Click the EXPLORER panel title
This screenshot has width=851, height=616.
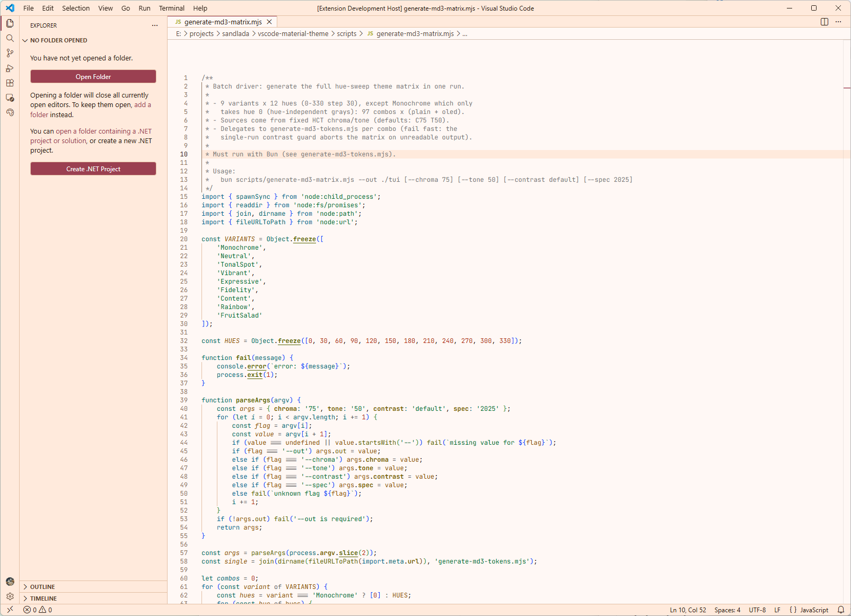coord(43,25)
